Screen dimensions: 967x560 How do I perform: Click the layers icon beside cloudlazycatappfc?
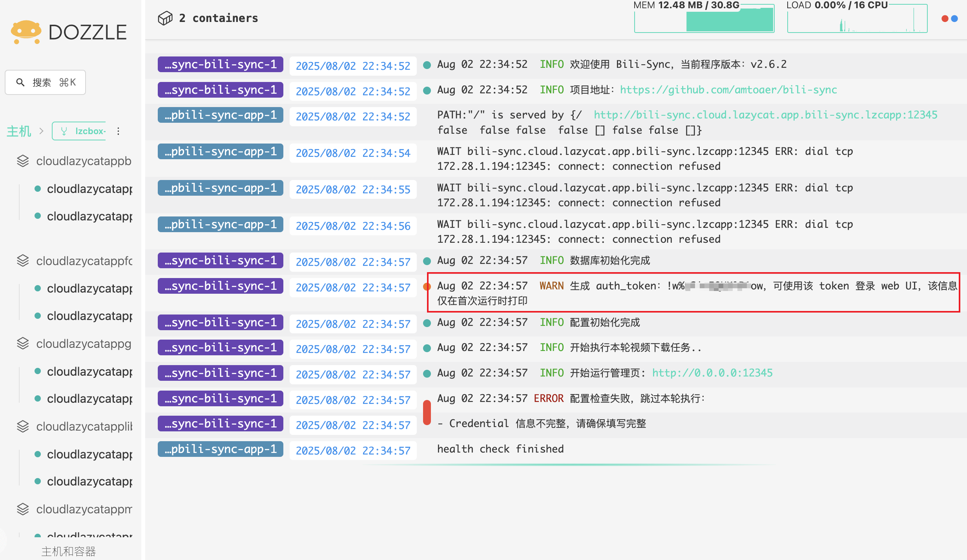pos(23,261)
